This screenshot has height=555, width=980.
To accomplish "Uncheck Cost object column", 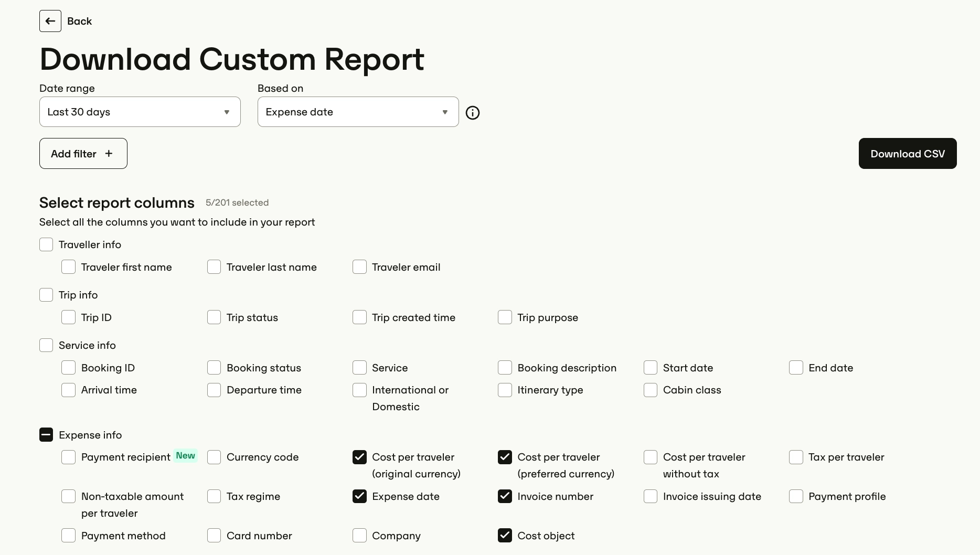I will coord(505,536).
